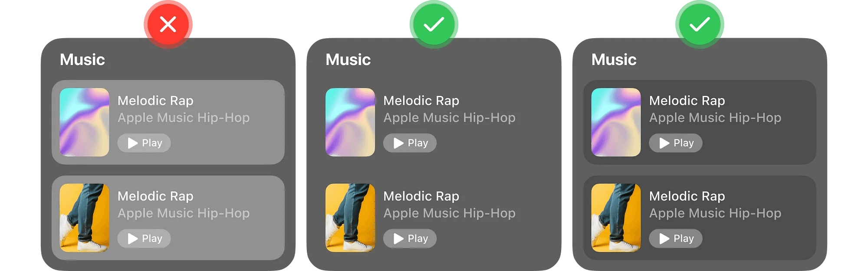
Task: Click the middle green checkmark badge
Action: tap(434, 24)
